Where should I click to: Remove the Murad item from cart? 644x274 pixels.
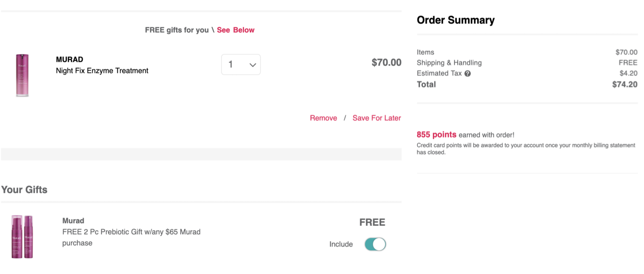[x=323, y=118]
